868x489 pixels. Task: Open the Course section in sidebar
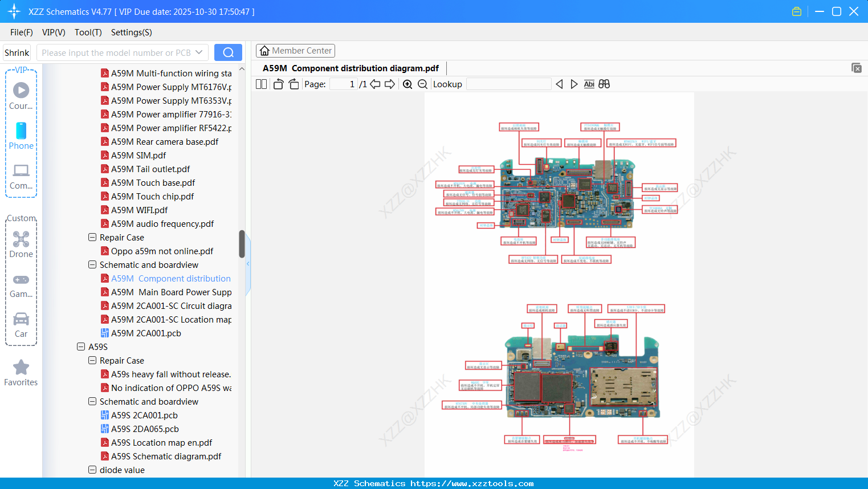[21, 96]
